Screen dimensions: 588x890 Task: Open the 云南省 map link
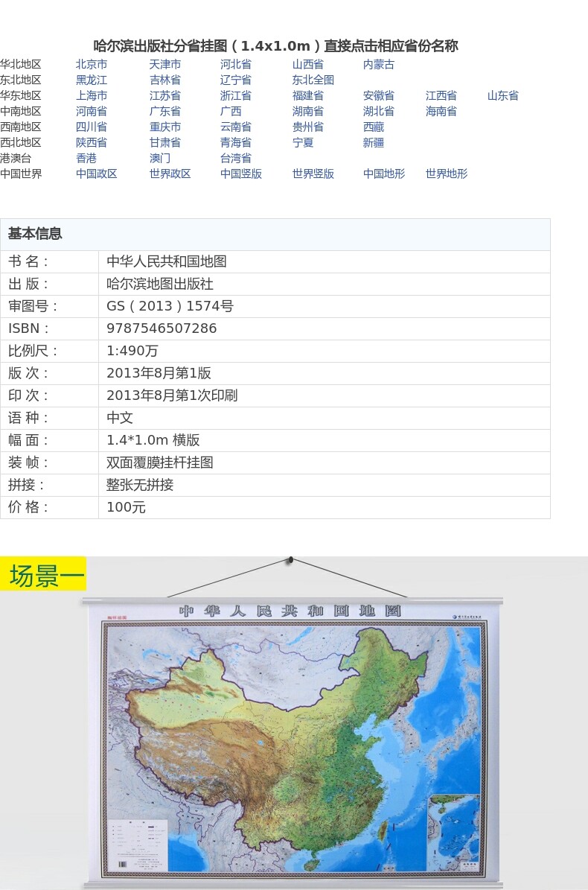236,127
